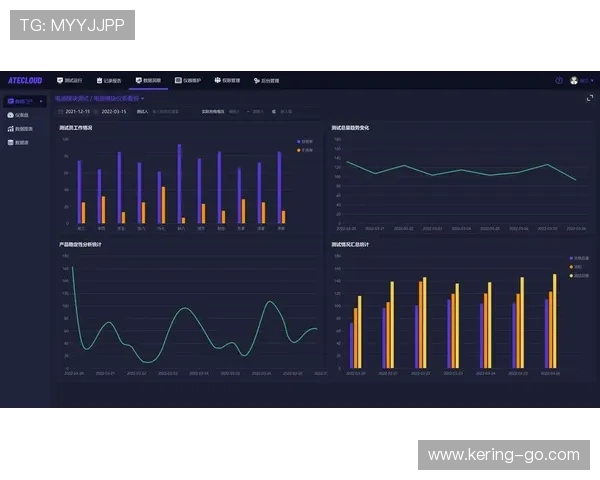This screenshot has height=480, width=600.
Task: Open the 记录报告 tab in top navigation
Action: 109,80
